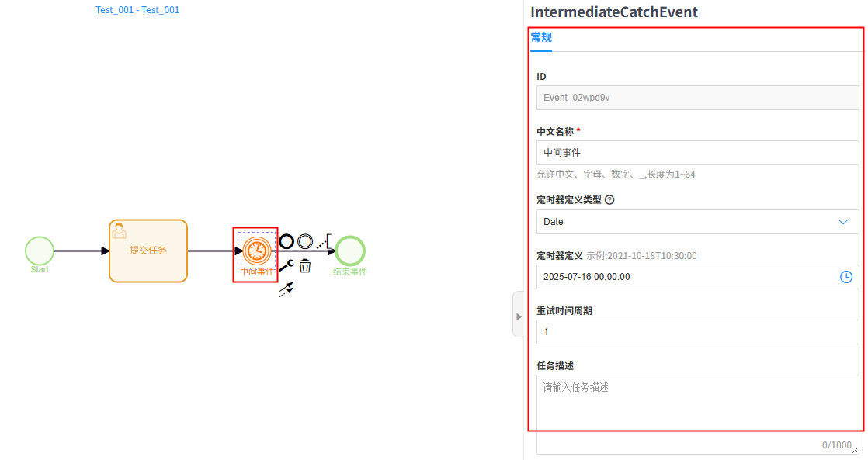The width and height of the screenshot is (868, 460).
Task: Add a text annotation from context pad
Action: click(x=325, y=241)
